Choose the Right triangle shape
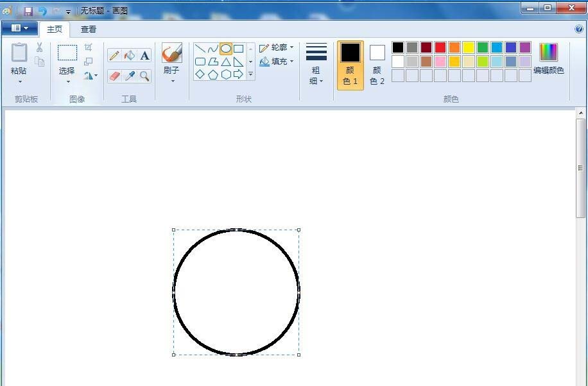The height and width of the screenshot is (386, 588). [239, 62]
